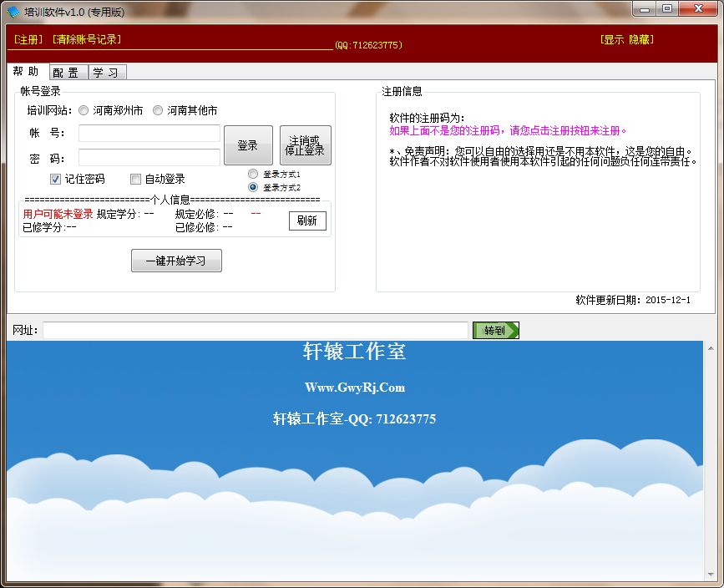This screenshot has height=588, width=724.
Task: Switch to the 配置 (Configuration) tab
Action: (x=67, y=72)
